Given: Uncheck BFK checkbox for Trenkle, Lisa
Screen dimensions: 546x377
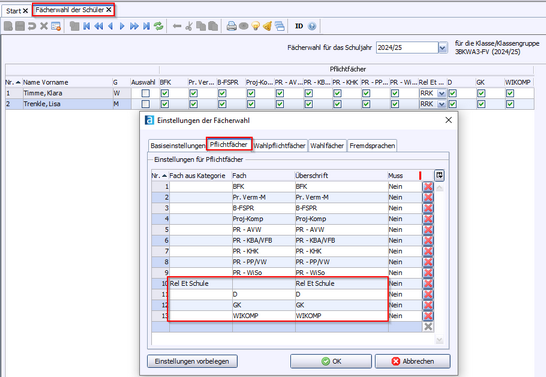Looking at the screenshot, I should (x=165, y=104).
